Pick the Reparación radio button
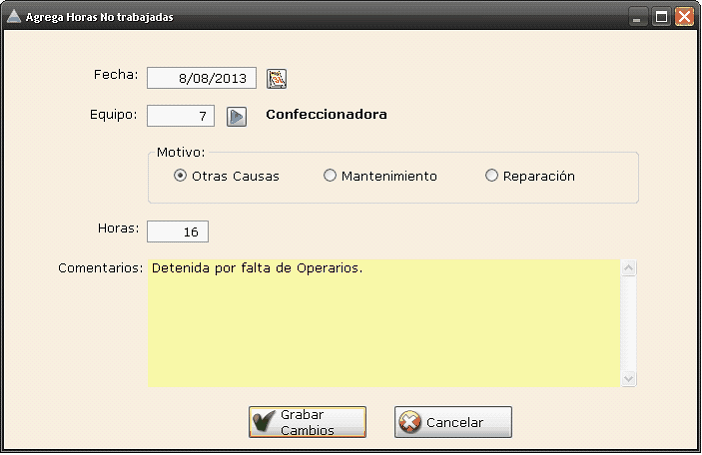The image size is (702, 455). pos(530,176)
